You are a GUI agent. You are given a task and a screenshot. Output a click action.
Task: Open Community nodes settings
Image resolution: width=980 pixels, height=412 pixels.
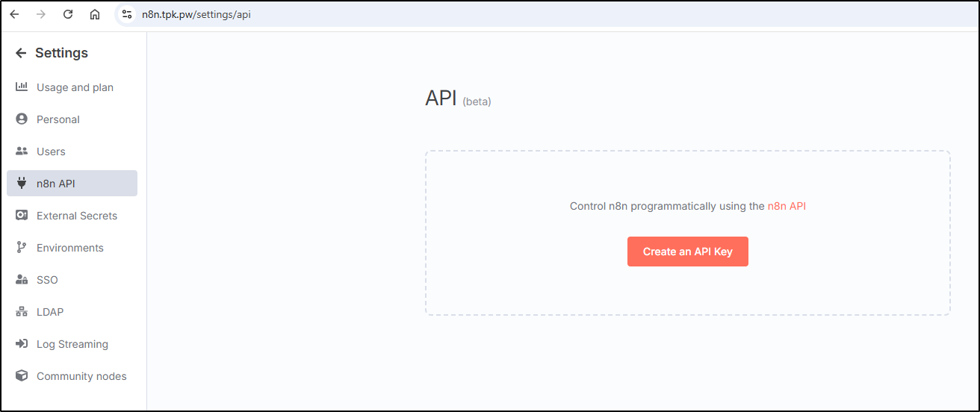pyautogui.click(x=72, y=376)
